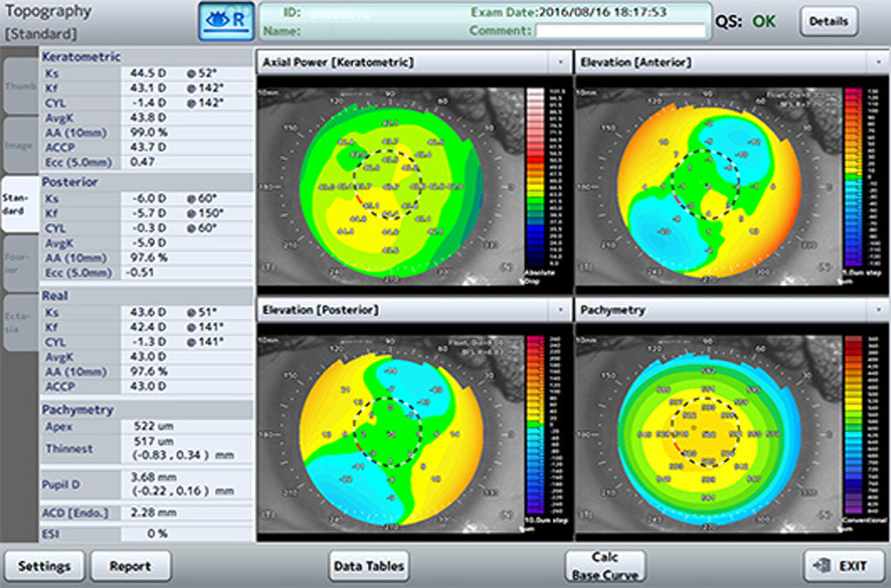
Task: Select Keratometric Ks value 44.5 D
Action: click(x=148, y=73)
